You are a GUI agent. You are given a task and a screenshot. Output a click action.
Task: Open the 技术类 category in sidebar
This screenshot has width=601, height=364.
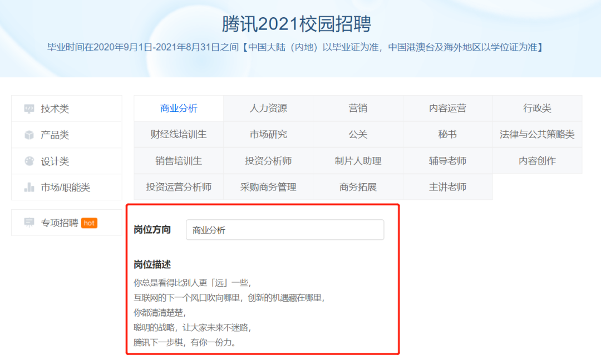[55, 109]
